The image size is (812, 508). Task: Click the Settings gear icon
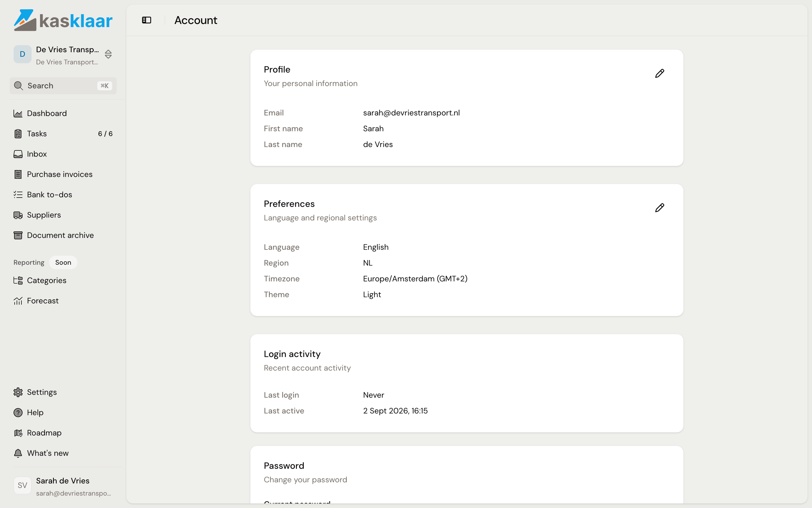(x=18, y=392)
